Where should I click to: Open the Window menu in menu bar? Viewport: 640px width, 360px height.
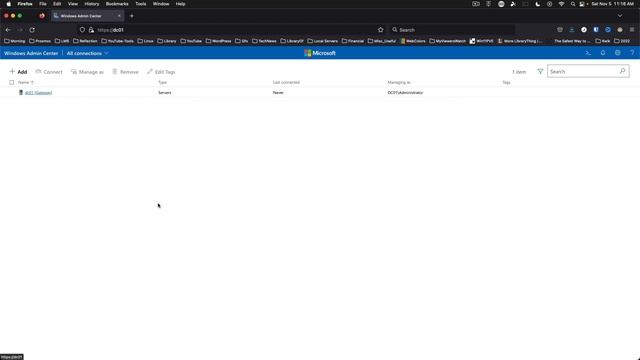[x=161, y=4]
